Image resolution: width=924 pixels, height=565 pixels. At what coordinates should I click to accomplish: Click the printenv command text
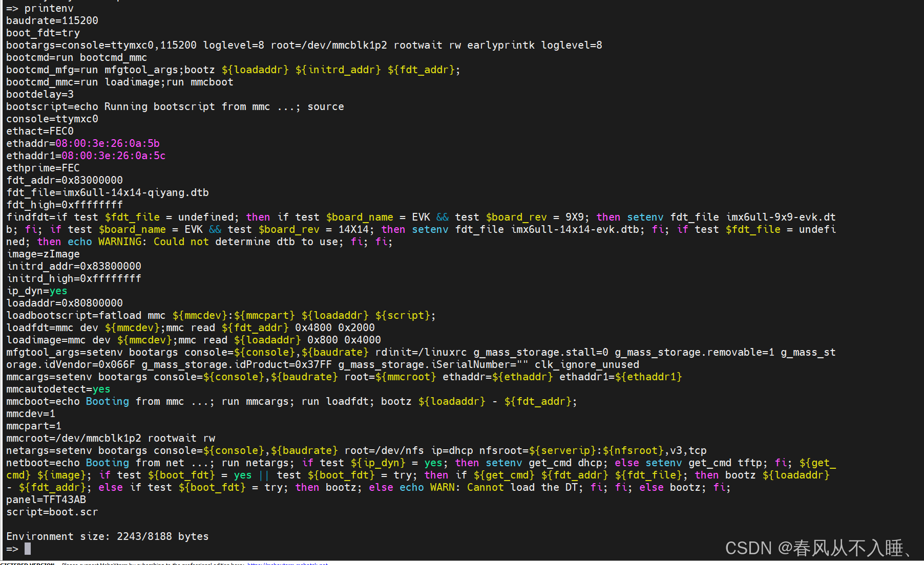click(x=48, y=8)
